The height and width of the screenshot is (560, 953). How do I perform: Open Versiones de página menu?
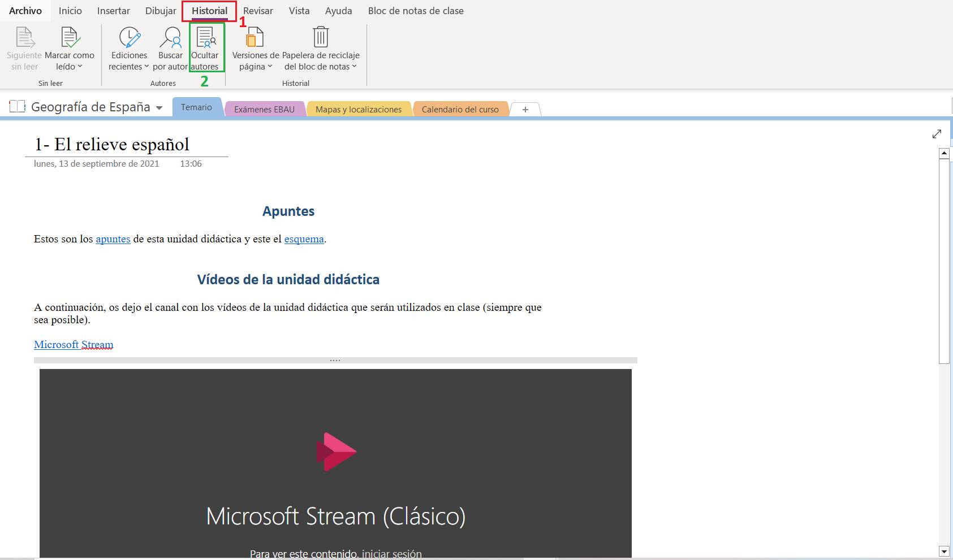pos(256,49)
